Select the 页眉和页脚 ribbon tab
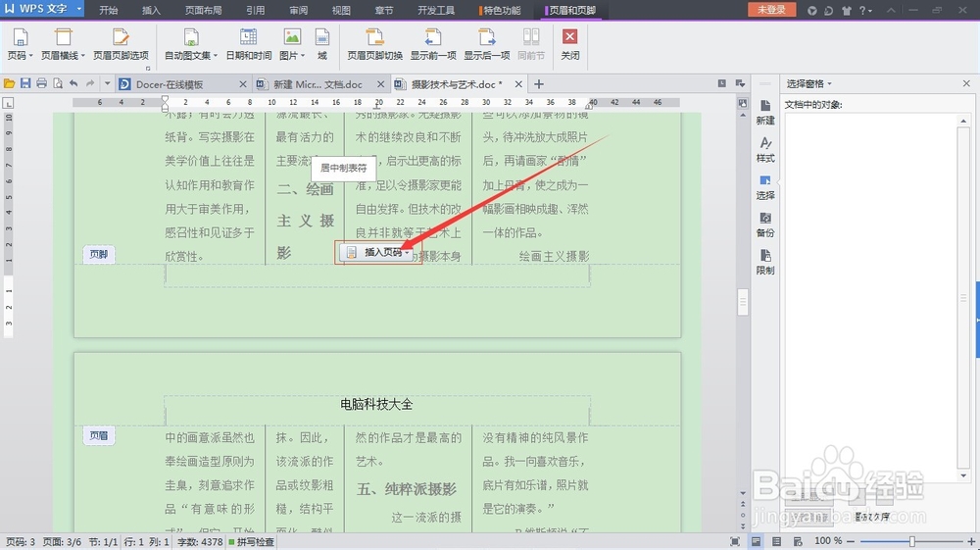This screenshot has width=980, height=550. (571, 10)
